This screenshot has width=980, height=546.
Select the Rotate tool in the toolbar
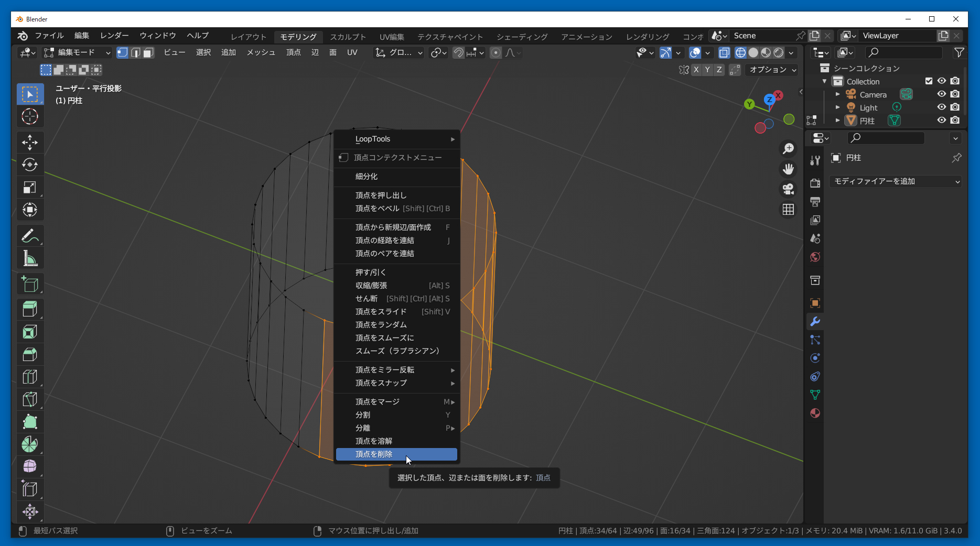[30, 165]
